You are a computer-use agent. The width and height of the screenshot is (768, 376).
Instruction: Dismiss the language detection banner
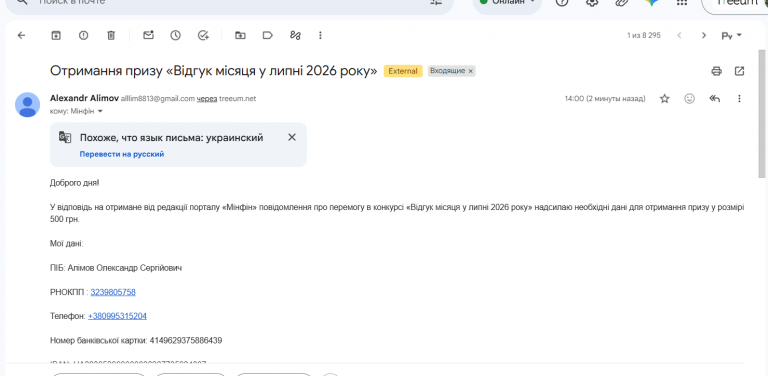click(x=292, y=137)
